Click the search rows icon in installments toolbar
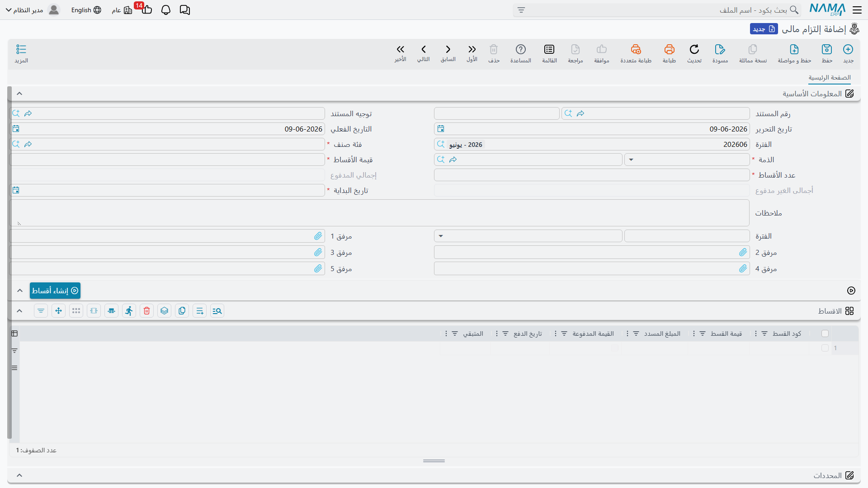This screenshot has height=488, width=868. click(217, 311)
